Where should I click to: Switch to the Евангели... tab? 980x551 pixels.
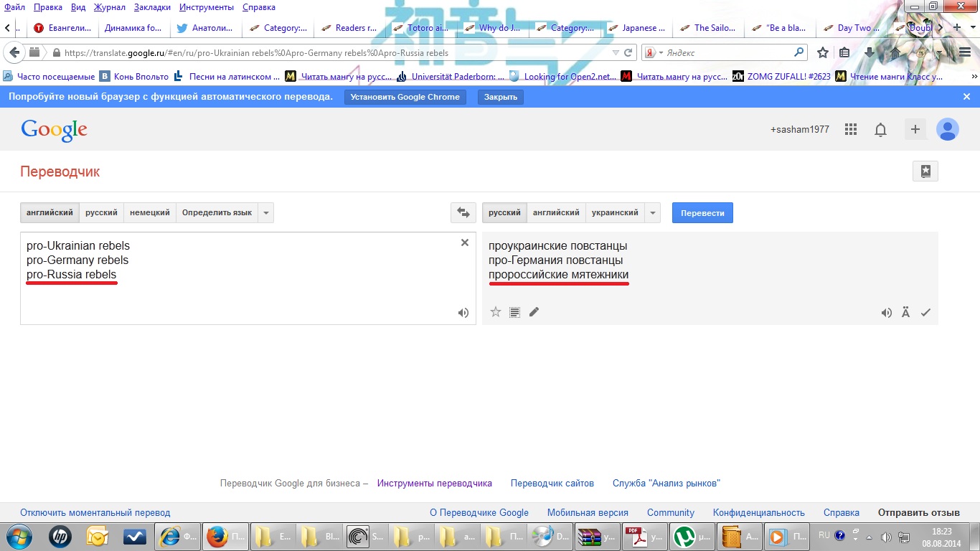point(62,28)
